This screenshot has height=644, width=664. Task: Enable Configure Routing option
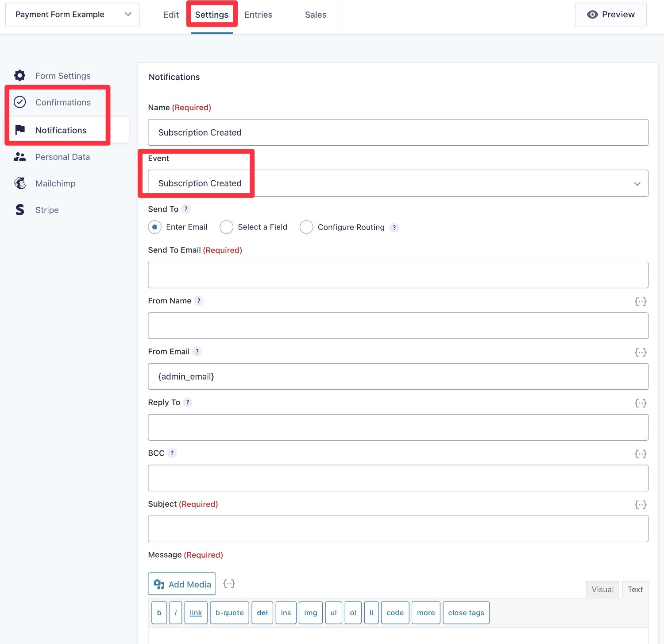pos(306,227)
